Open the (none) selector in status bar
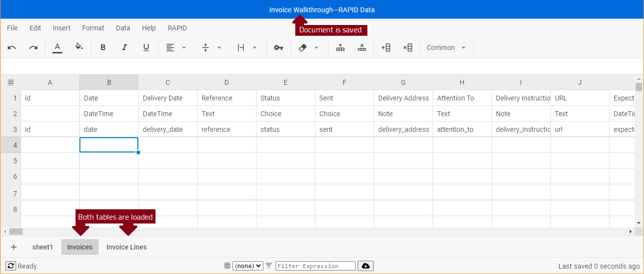The image size is (644, 274). [248, 266]
